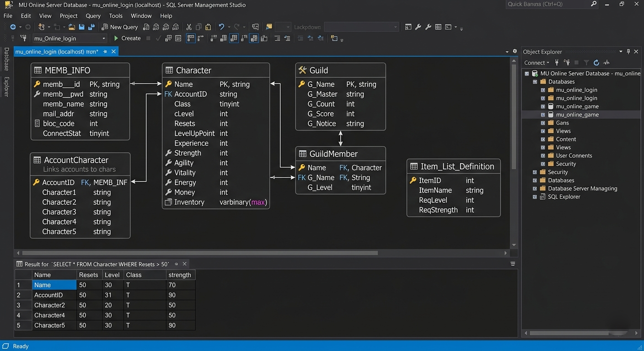Click the Object Explorer disconnect plug icon
Image resolution: width=644 pixels, height=351 pixels.
click(x=567, y=63)
